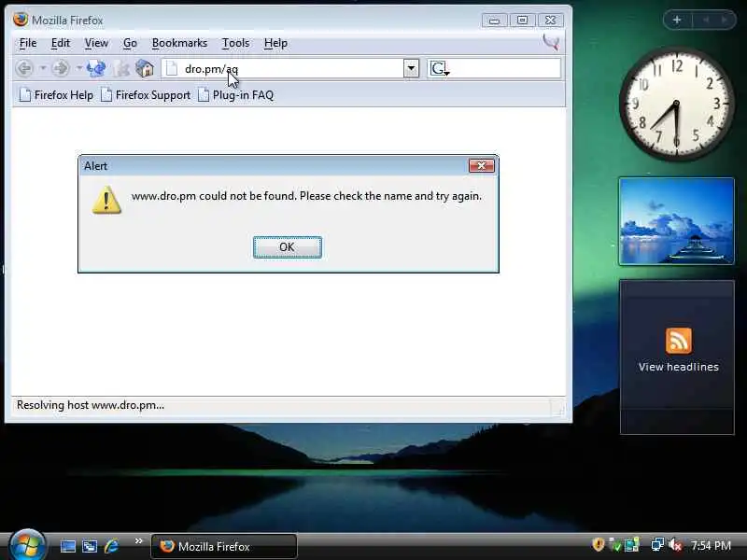The width and height of the screenshot is (747, 560).
Task: Close the Alert dialog with red X
Action: (482, 166)
